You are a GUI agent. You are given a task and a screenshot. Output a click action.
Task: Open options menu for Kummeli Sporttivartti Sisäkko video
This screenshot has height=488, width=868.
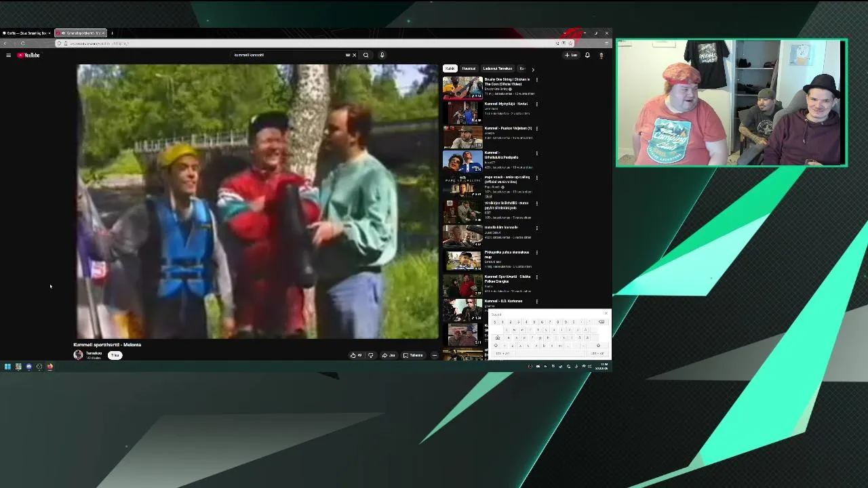[537, 277]
